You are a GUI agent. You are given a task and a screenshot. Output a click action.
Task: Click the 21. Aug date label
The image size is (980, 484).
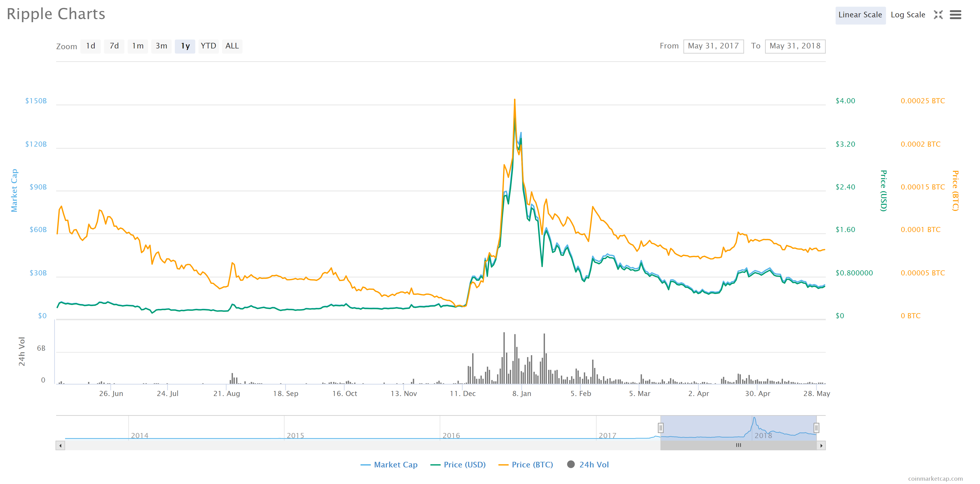pyautogui.click(x=227, y=394)
